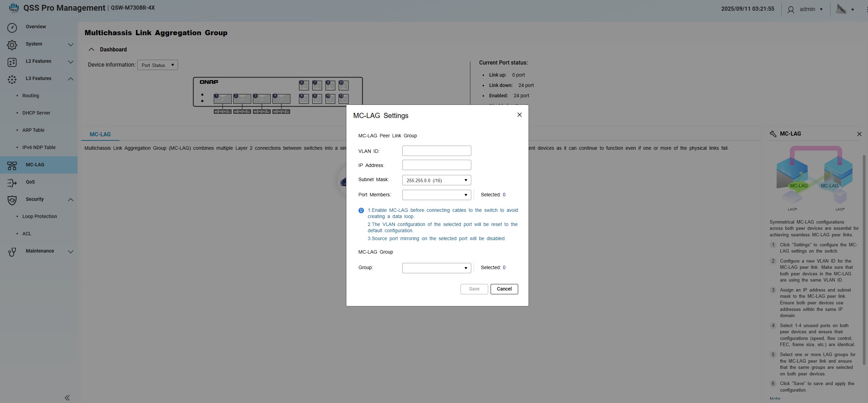Image resolution: width=868 pixels, height=403 pixels.
Task: Open the Port Members dropdown
Action: pyautogui.click(x=436, y=195)
